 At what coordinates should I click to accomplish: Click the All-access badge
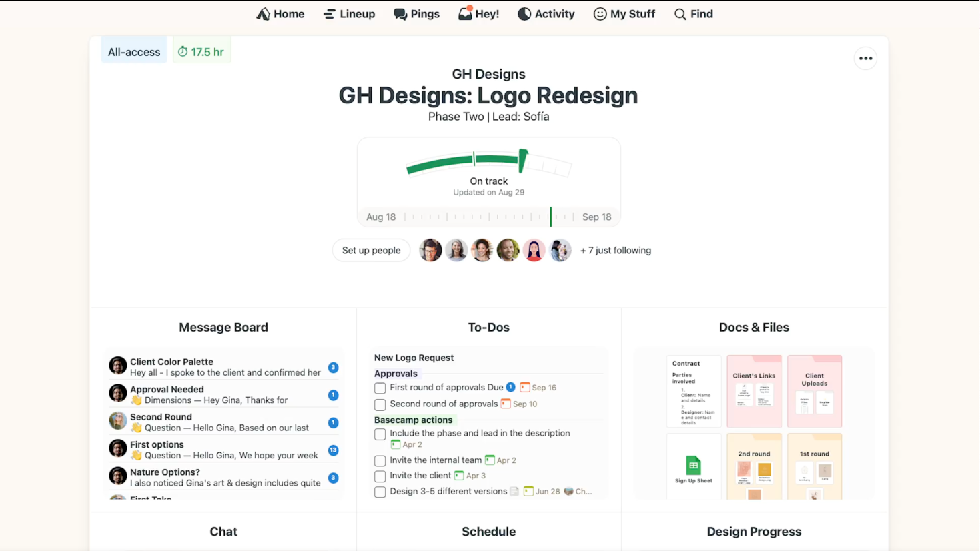[x=134, y=52]
